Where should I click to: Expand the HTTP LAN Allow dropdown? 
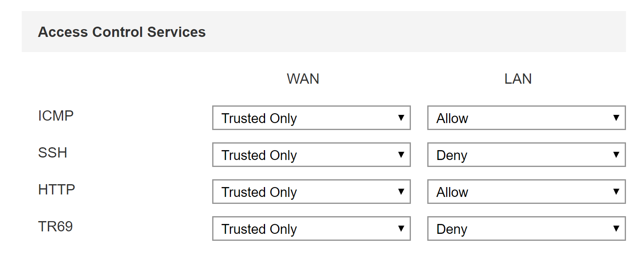[x=526, y=192]
